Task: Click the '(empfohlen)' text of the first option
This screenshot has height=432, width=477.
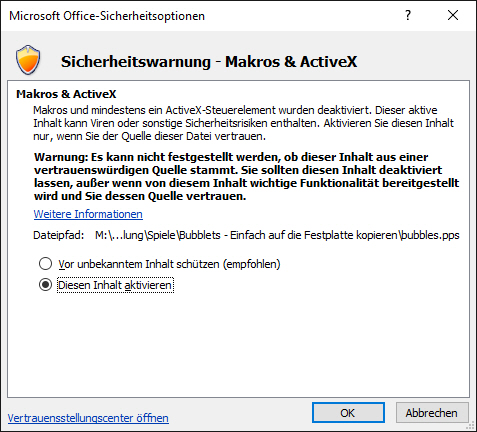Action: tap(251, 264)
